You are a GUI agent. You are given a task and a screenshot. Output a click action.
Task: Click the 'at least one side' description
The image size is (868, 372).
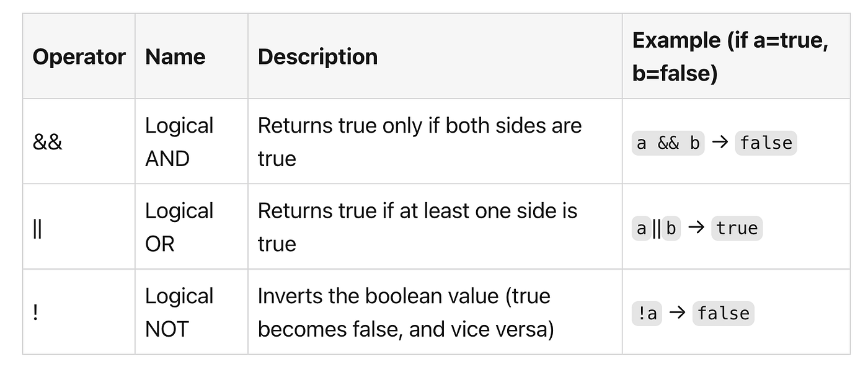click(417, 228)
